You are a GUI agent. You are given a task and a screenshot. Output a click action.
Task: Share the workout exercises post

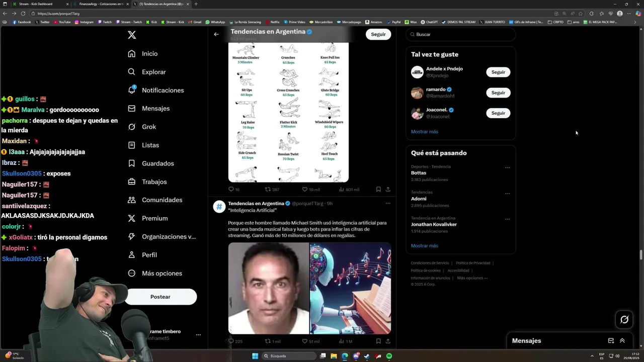[388, 190]
